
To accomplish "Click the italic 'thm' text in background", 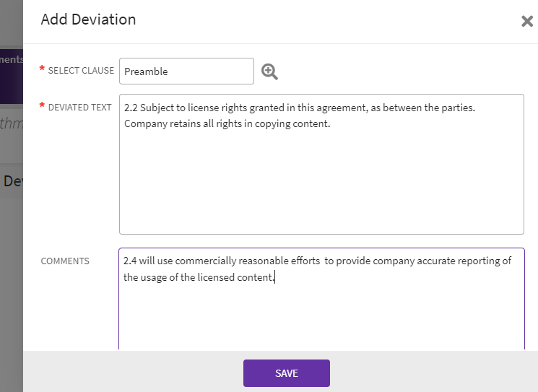I will 12,123.
